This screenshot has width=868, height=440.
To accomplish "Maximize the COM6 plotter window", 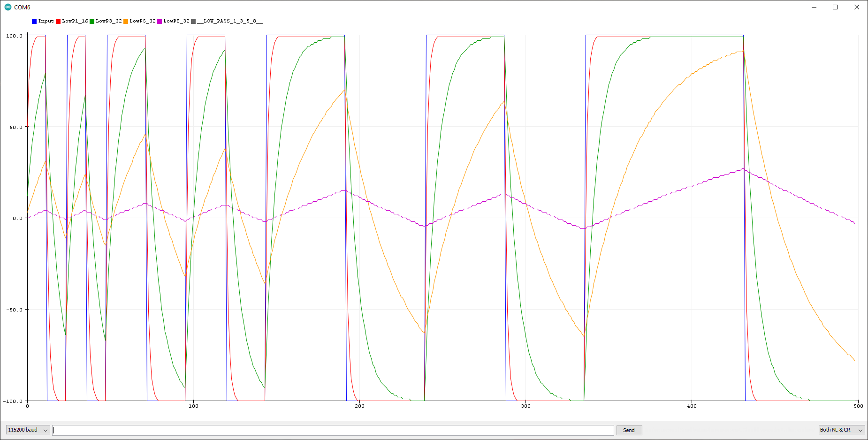I will (835, 7).
